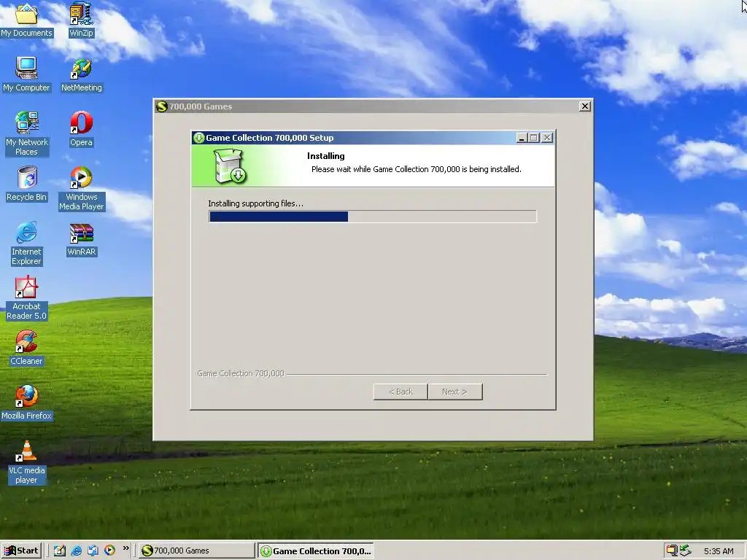Launch WinRAR from the desktop
747x560 pixels.
pyautogui.click(x=82, y=238)
